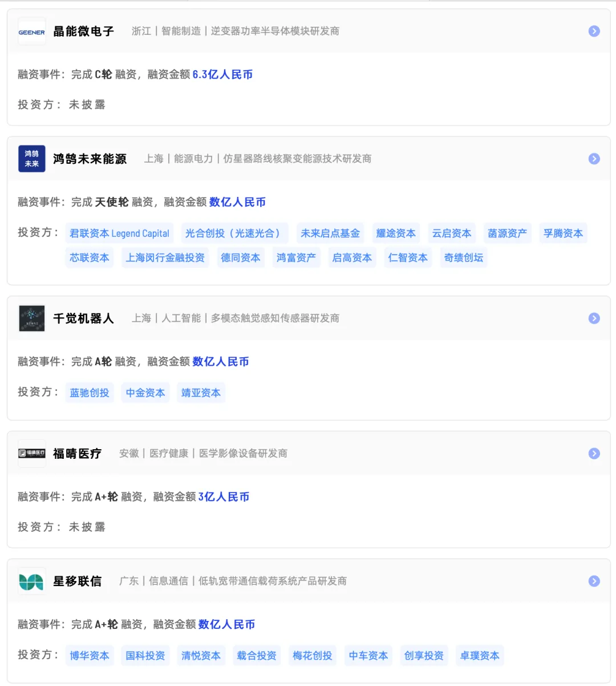The height and width of the screenshot is (686, 616).
Task: Click description 仿星器路线核聚变能源技术研发商
Action: pyautogui.click(x=297, y=159)
